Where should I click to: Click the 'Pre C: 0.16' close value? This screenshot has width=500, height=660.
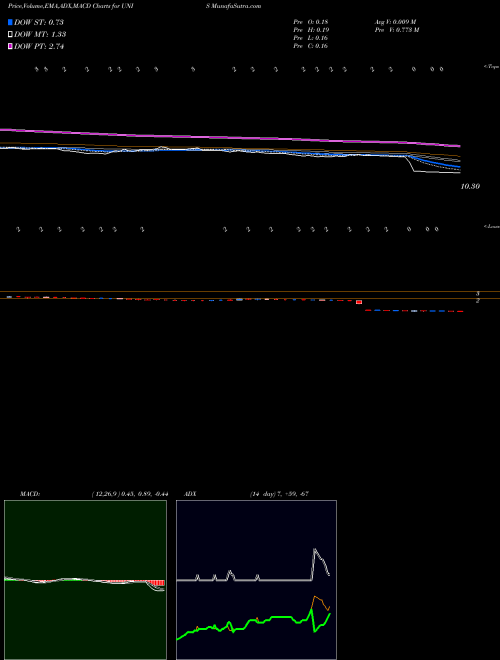click(311, 46)
